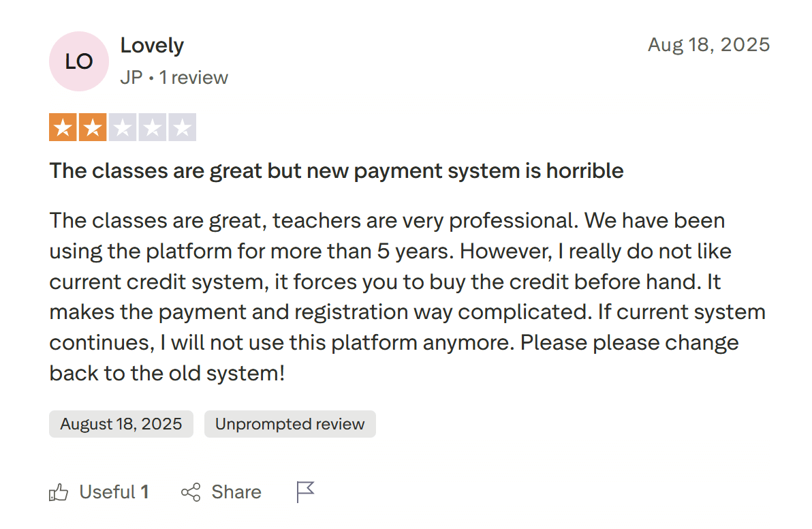Click the Unprompted review tag
Screen dimensions: 812x529
pyautogui.click(x=290, y=424)
